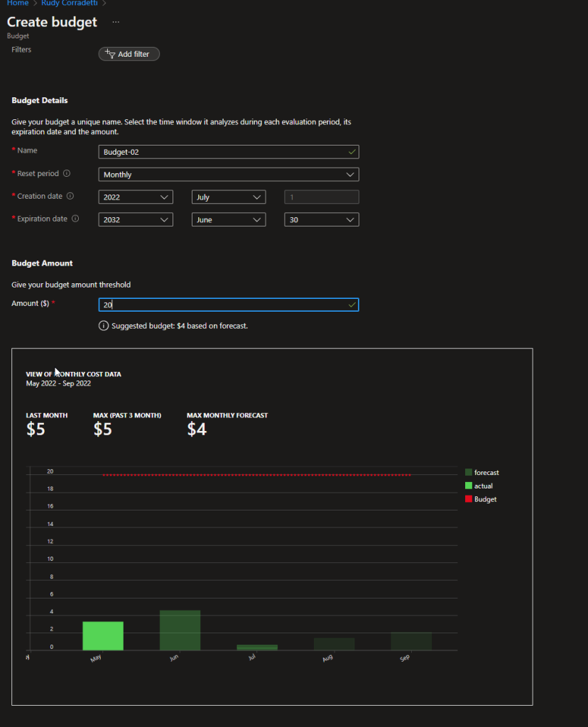Screen dimensions: 588x727
Task: Click the 'actual' legend label
Action: pos(483,486)
